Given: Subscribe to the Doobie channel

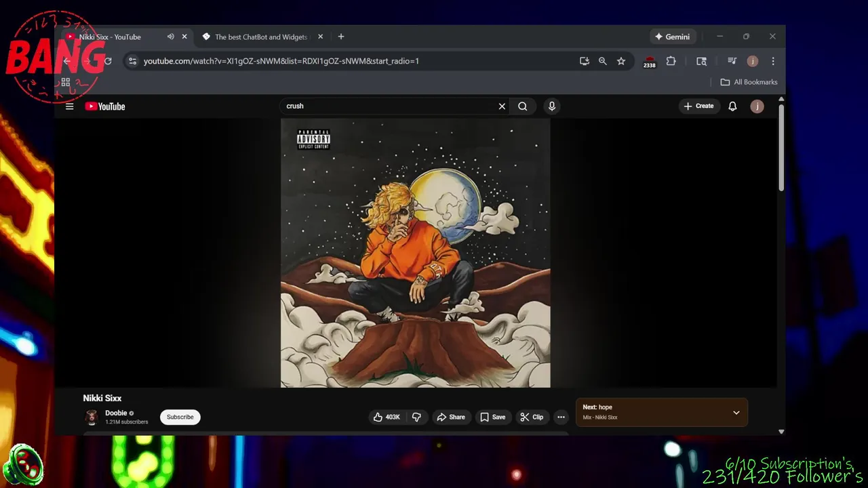Looking at the screenshot, I should pos(180,417).
